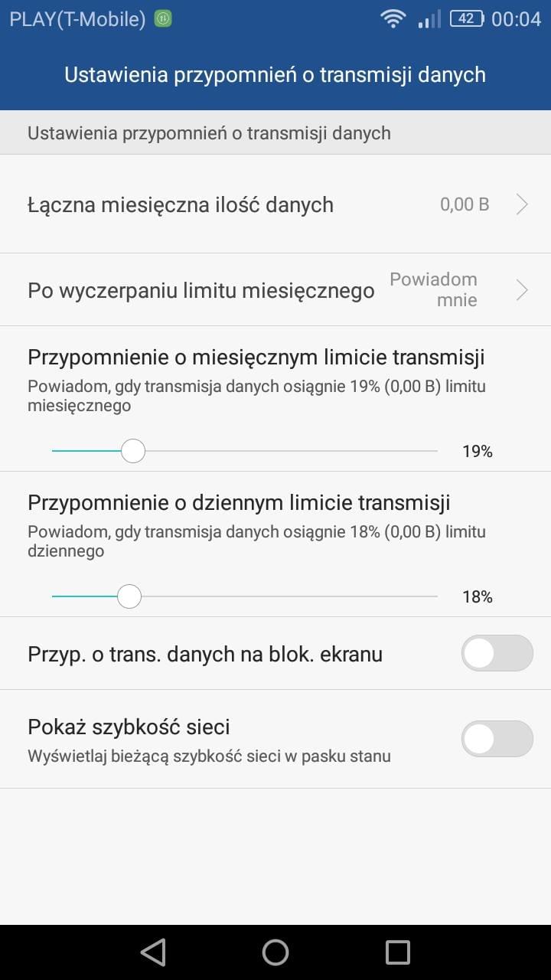Tap the green notification icon in status bar
Viewport: 551px width, 980px height.
point(163,19)
